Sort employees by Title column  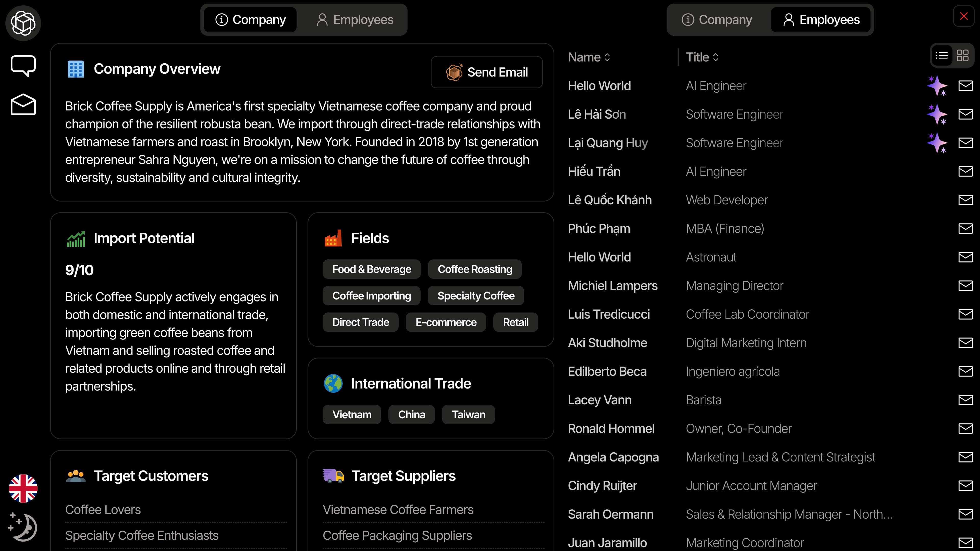tap(702, 57)
